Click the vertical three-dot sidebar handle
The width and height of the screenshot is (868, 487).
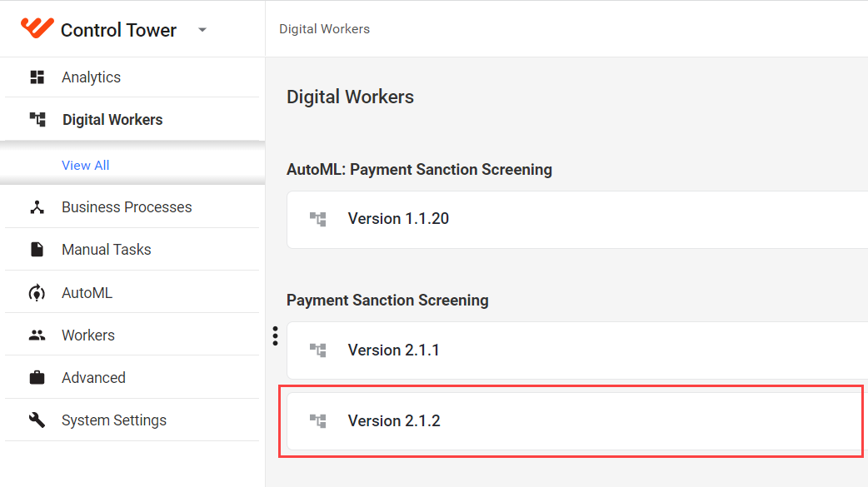pyautogui.click(x=275, y=336)
